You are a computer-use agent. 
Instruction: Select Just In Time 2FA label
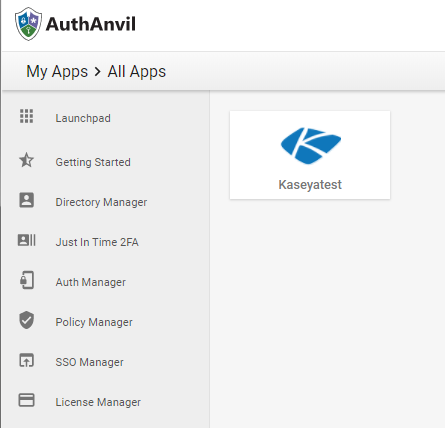(x=97, y=242)
